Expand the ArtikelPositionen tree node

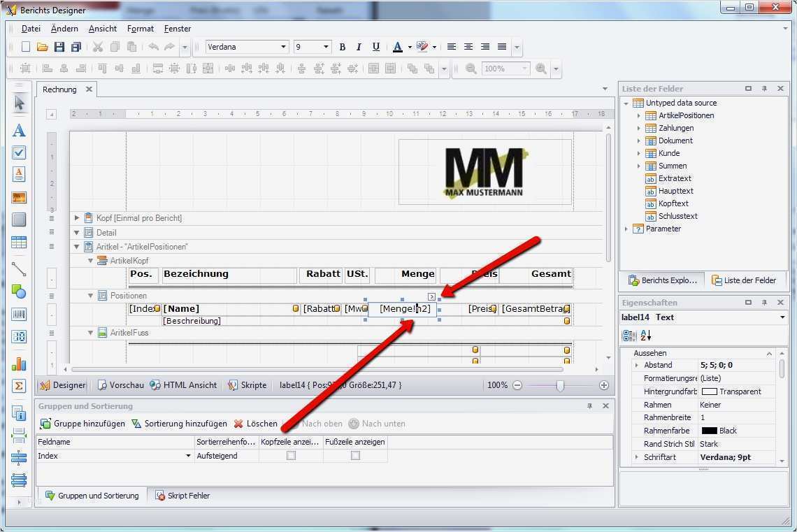point(639,116)
